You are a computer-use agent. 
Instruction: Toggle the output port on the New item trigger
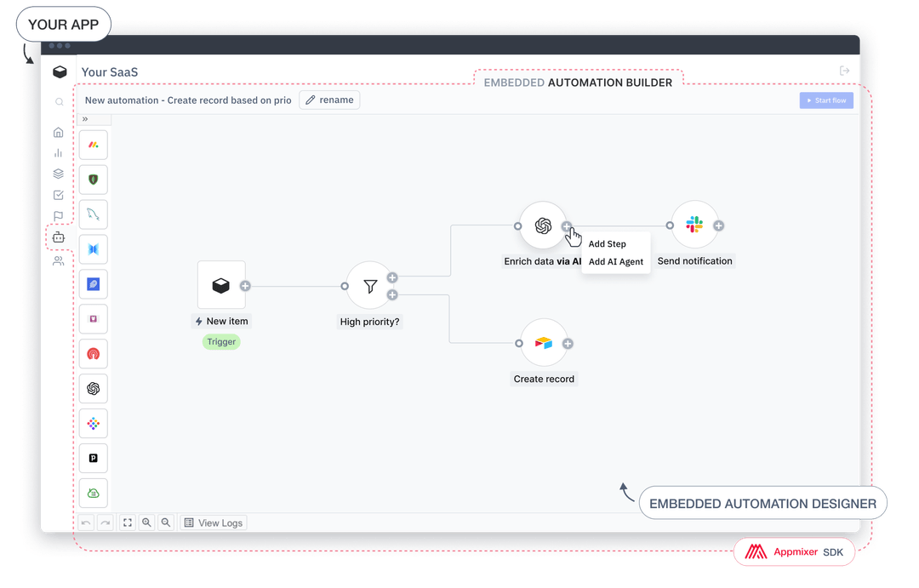coord(246,286)
